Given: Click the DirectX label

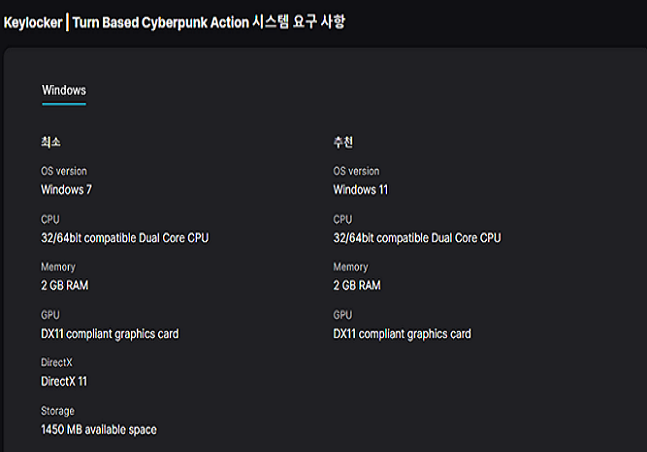Looking at the screenshot, I should tap(57, 362).
